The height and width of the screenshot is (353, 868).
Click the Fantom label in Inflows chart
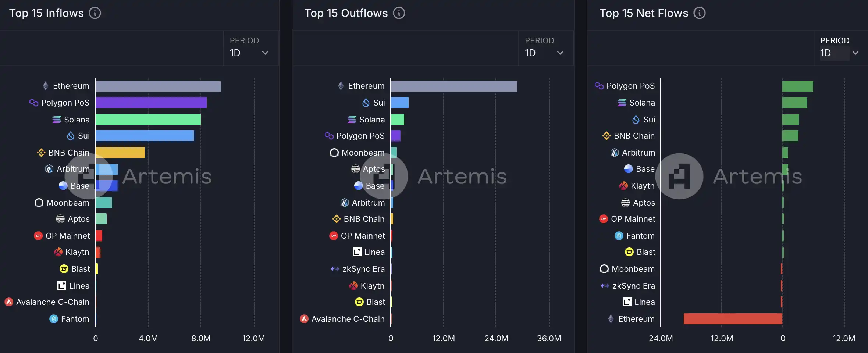coord(75,319)
